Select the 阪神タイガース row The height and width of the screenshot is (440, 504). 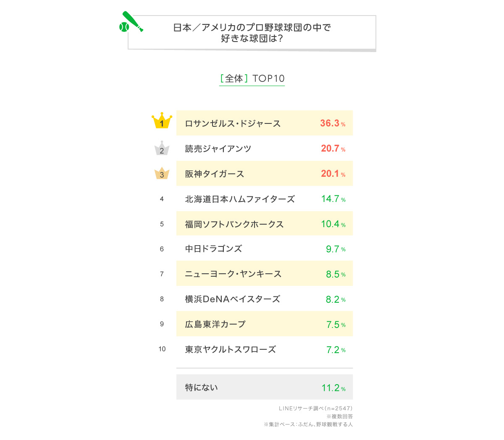coord(265,173)
